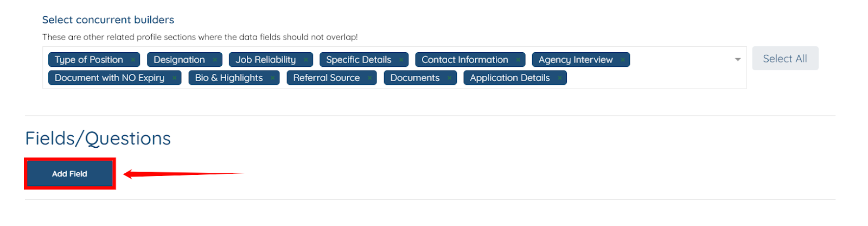Click the Contact Information tag label
The image size is (868, 226).
(x=464, y=60)
